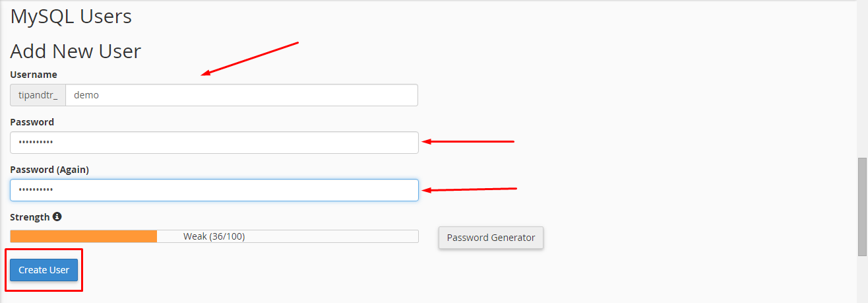The height and width of the screenshot is (303, 868).
Task: Click the Password label
Action: [32, 122]
